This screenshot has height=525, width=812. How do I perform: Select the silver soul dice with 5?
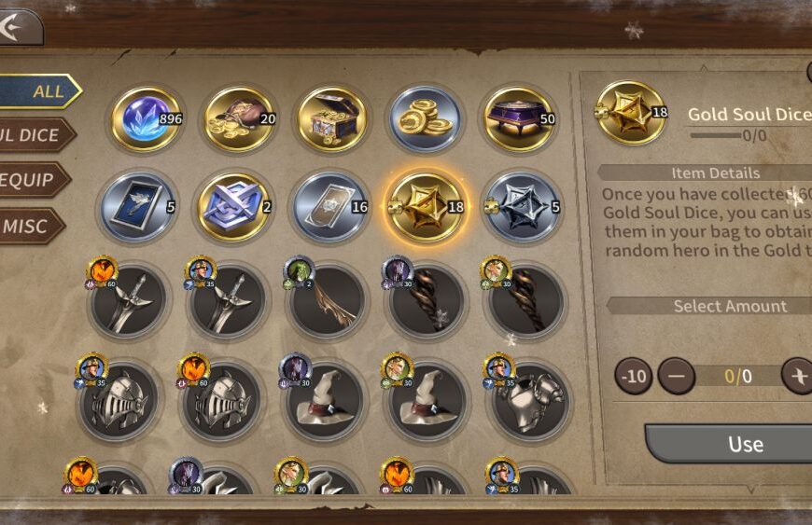pos(522,207)
